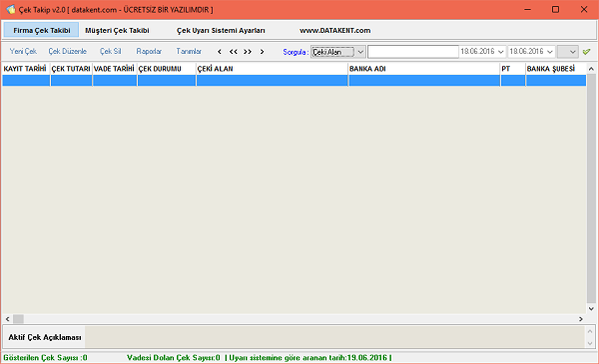This screenshot has width=599, height=364.
Task: Sort by VADE TARİHİ column header
Action: tap(115, 69)
